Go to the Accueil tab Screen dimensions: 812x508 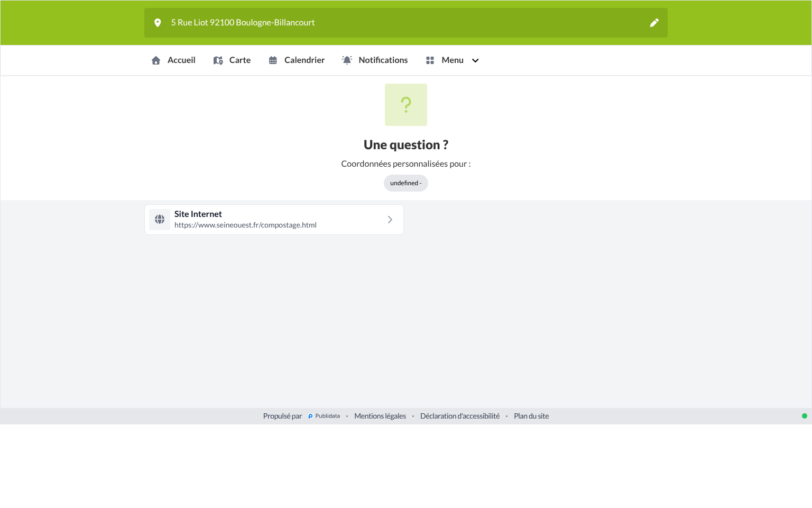coord(173,60)
